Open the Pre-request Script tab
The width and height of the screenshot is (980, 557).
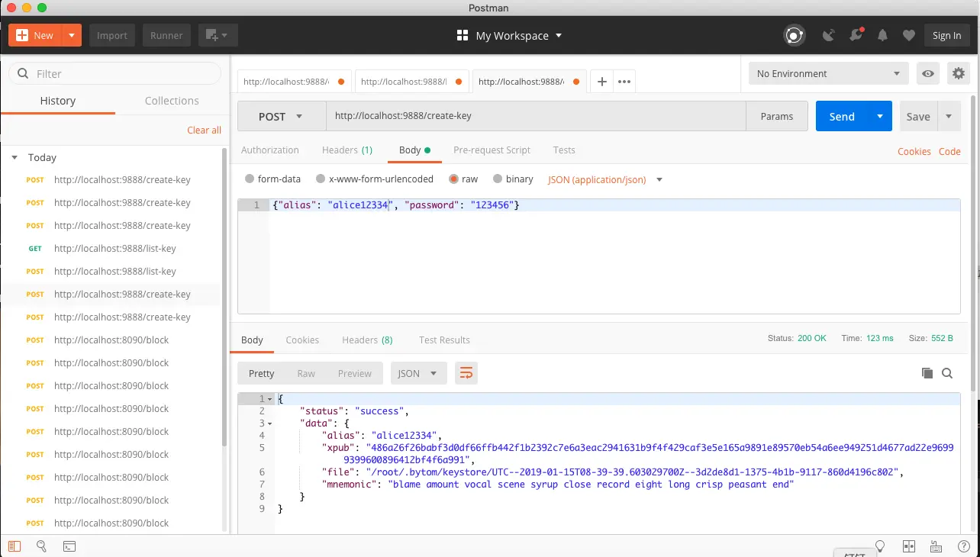pyautogui.click(x=492, y=150)
